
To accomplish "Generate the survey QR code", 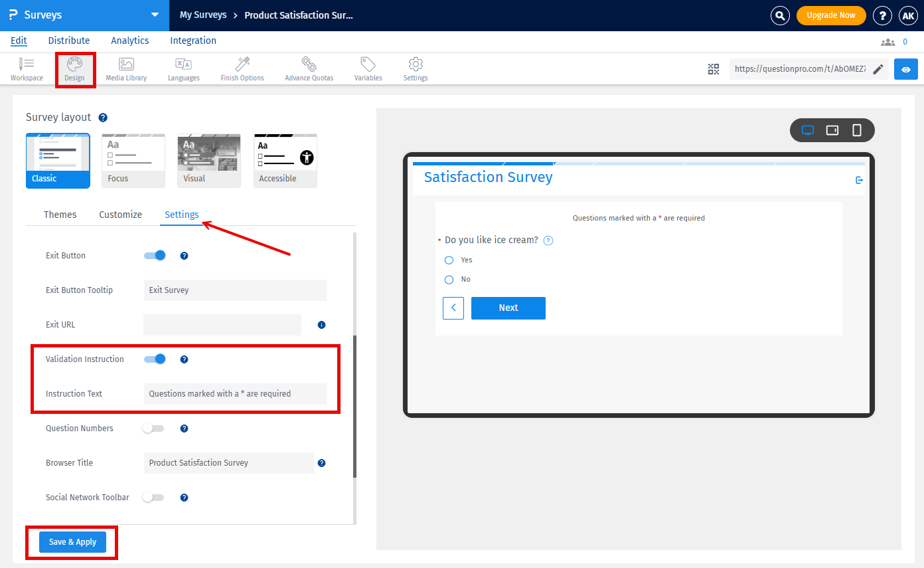I will (714, 68).
